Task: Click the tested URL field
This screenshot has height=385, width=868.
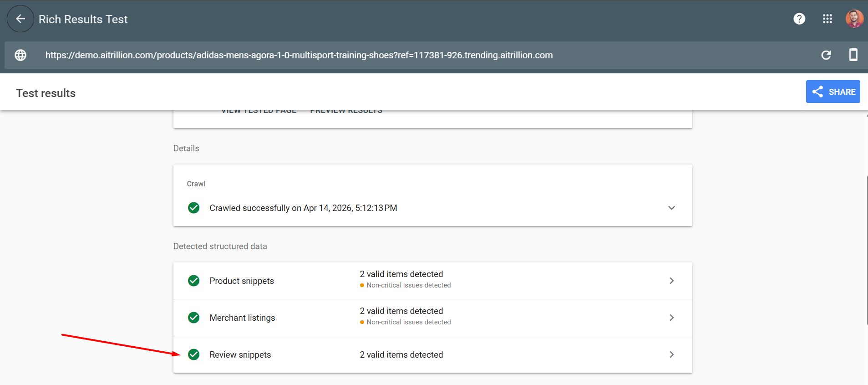Action: click(x=299, y=55)
